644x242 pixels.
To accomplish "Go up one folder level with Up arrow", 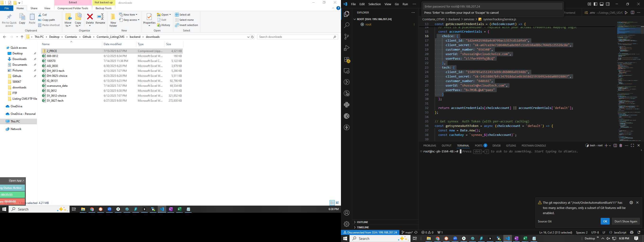I will tap(22, 37).
